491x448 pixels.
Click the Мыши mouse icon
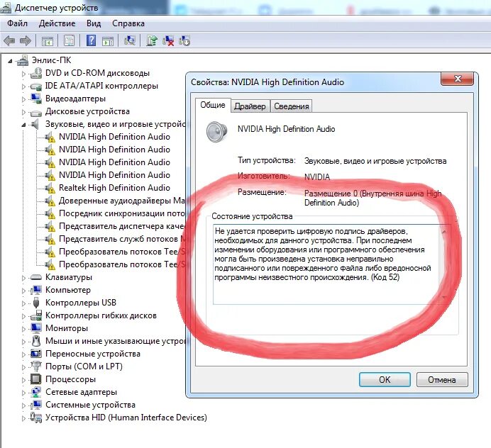point(36,341)
